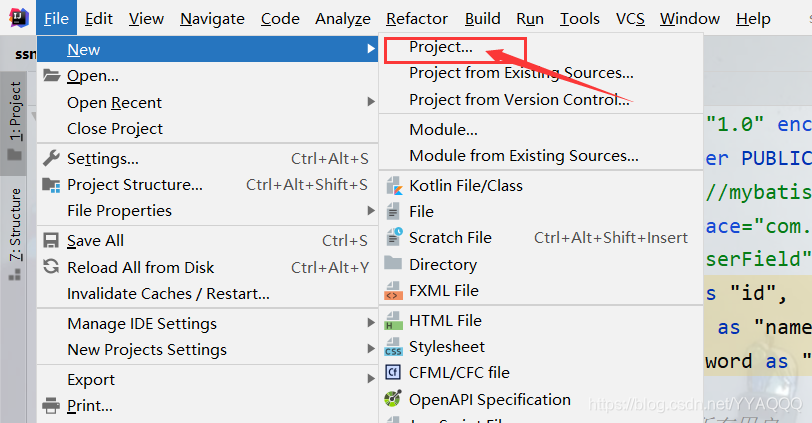The image size is (812, 423).
Task: Open the Help menu
Action: (753, 18)
